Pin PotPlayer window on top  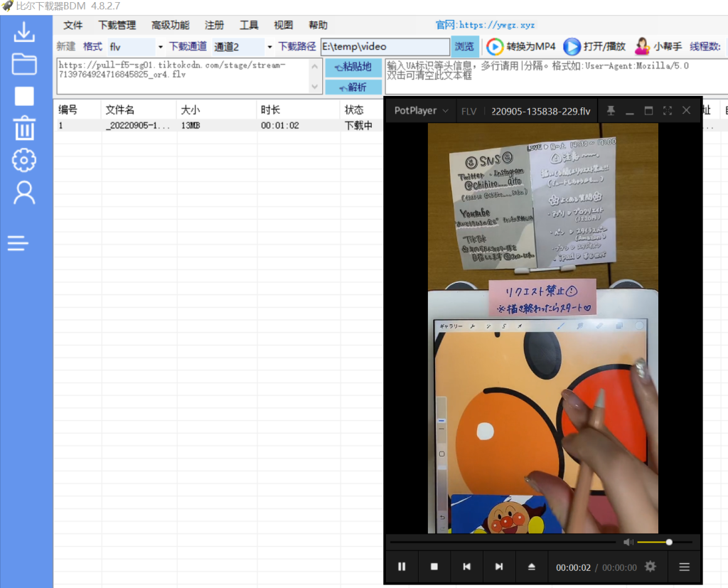tap(611, 110)
